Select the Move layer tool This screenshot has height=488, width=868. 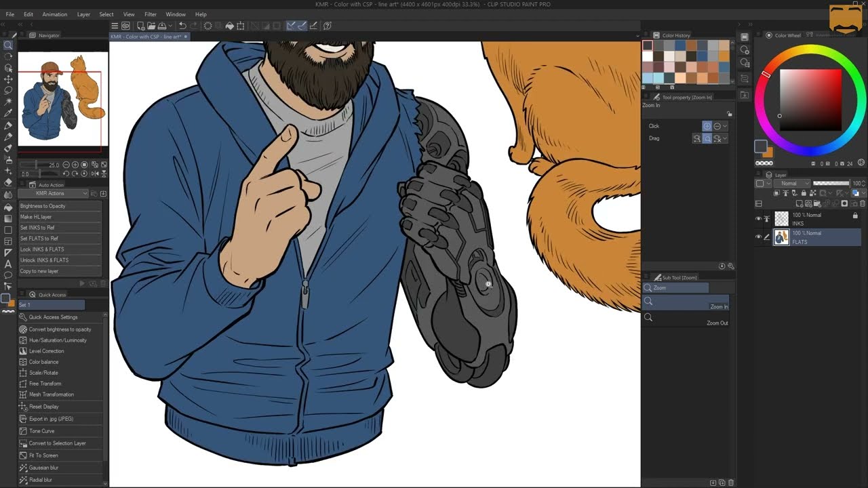tap(8, 79)
